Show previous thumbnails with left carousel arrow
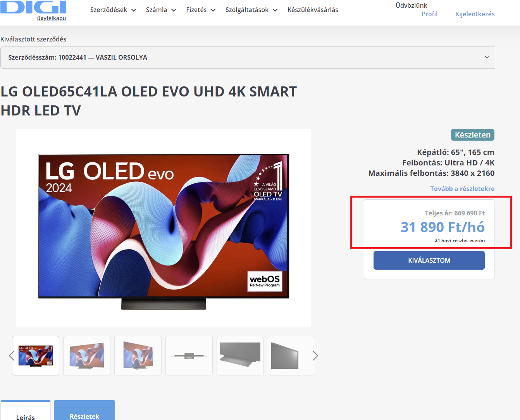 click(x=12, y=356)
